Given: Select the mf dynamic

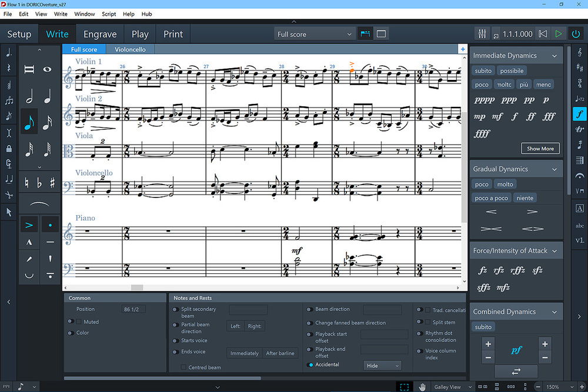Looking at the screenshot, I should point(497,116).
